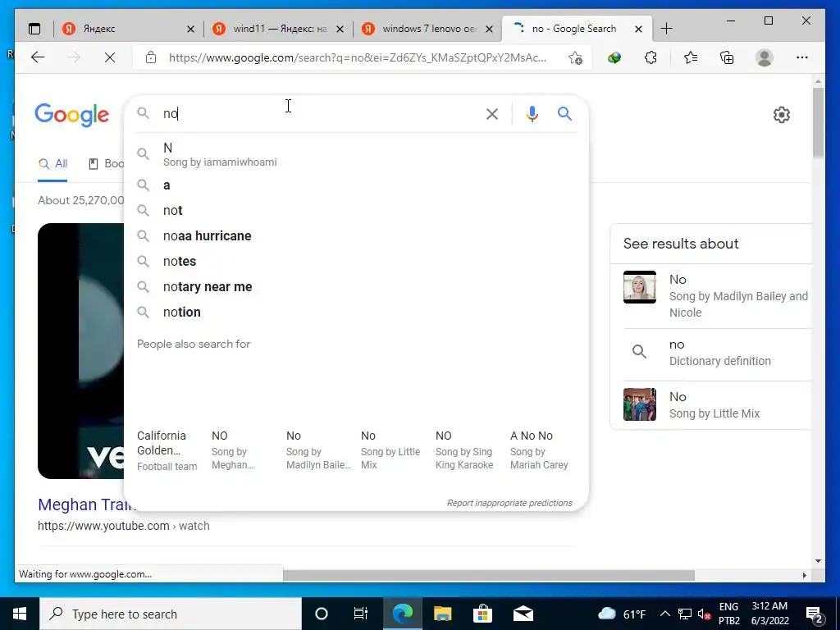This screenshot has height=630, width=840.
Task: Open the Meghan Trainor result title
Action: click(x=87, y=504)
